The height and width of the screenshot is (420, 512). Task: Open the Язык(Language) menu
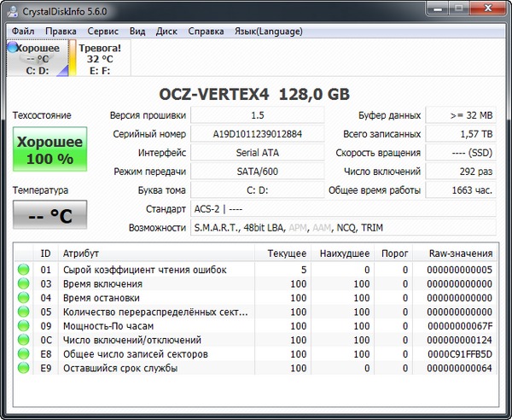[269, 31]
